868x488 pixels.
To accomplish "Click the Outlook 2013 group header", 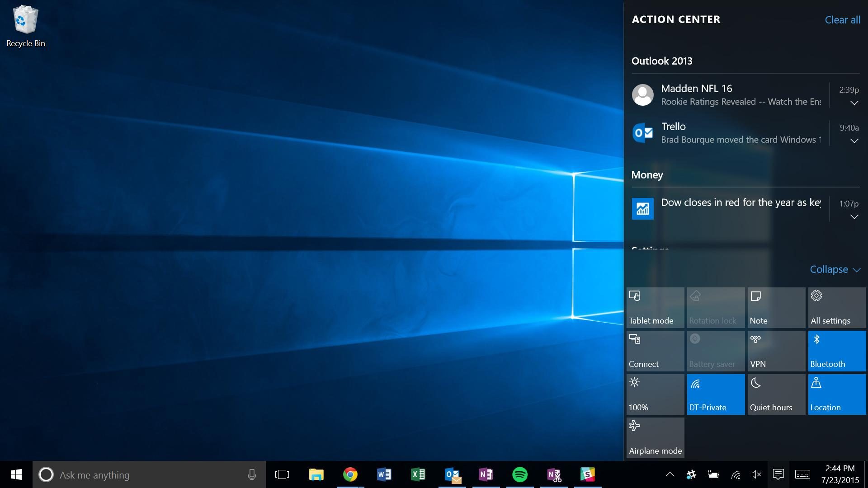I will click(x=662, y=61).
